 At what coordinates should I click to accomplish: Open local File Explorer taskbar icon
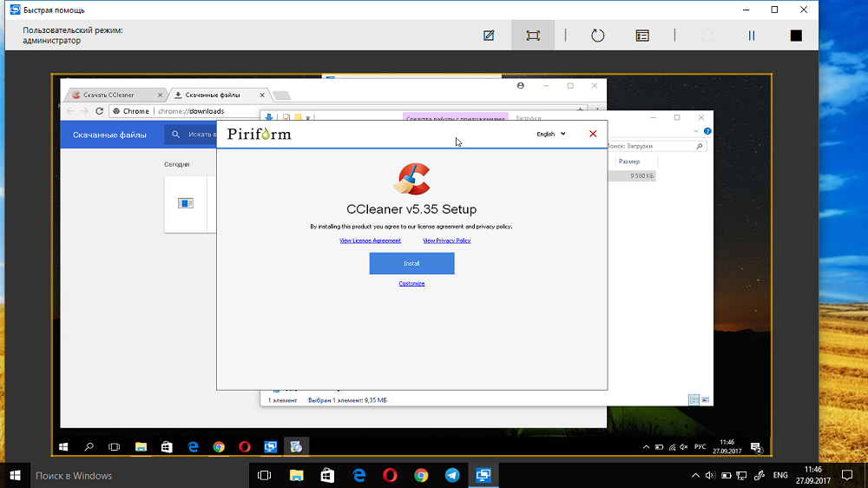click(x=296, y=475)
